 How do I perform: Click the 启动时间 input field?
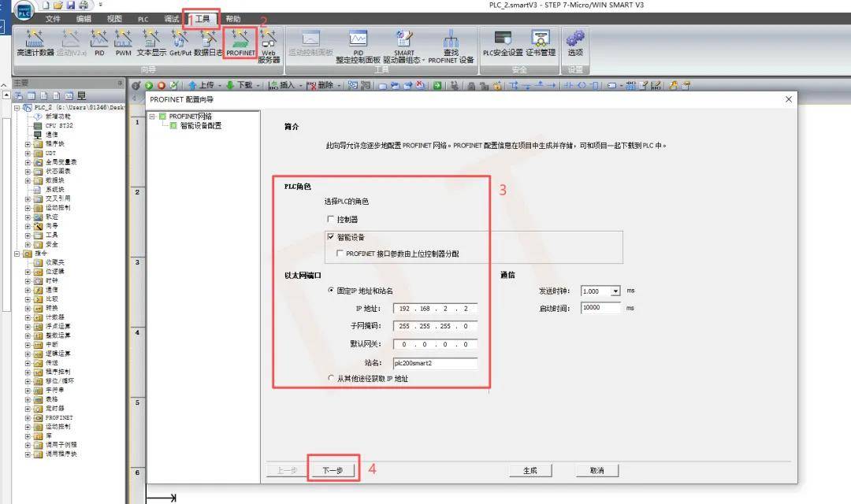pos(600,308)
